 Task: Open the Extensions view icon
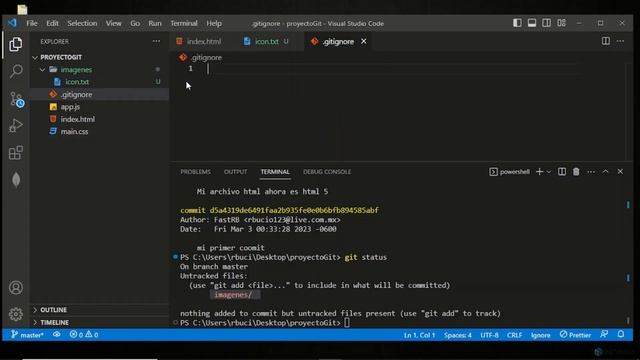16,153
